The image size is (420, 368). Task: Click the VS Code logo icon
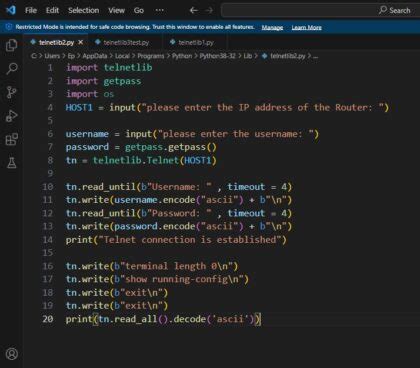click(x=11, y=10)
